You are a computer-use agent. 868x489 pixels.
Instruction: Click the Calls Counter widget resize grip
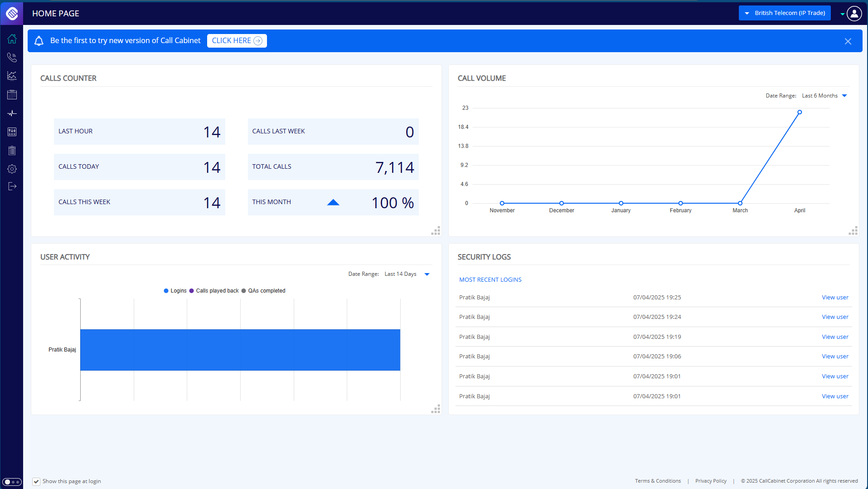(436, 230)
